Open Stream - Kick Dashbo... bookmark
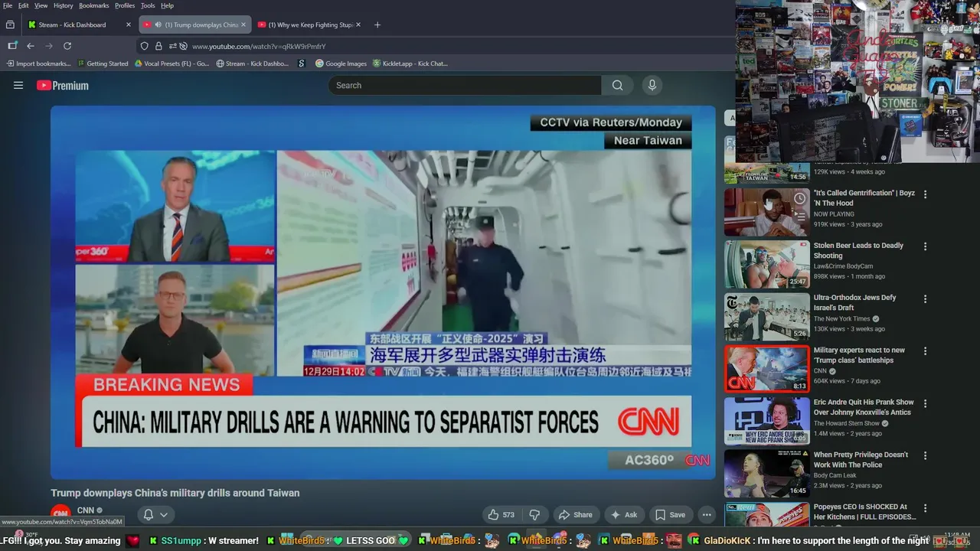This screenshot has height=551, width=980. tap(253, 64)
